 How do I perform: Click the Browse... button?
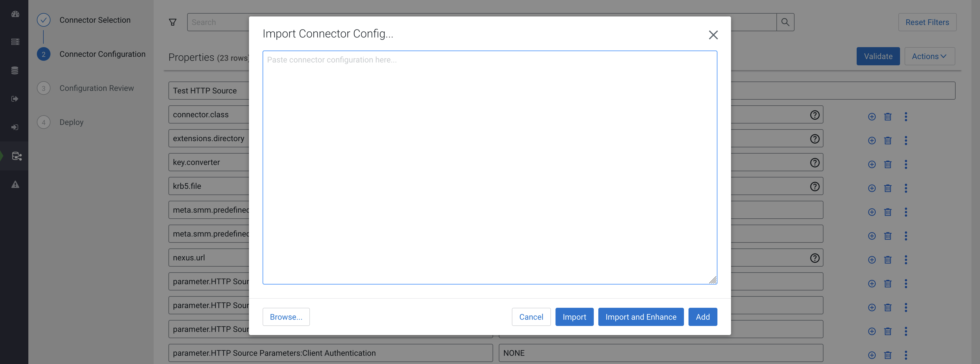click(286, 317)
